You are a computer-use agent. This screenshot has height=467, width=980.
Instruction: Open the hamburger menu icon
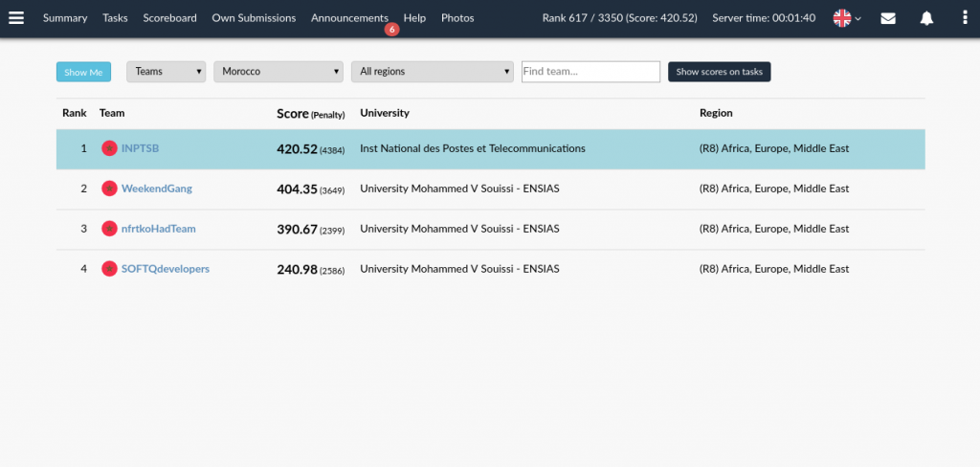click(16, 18)
